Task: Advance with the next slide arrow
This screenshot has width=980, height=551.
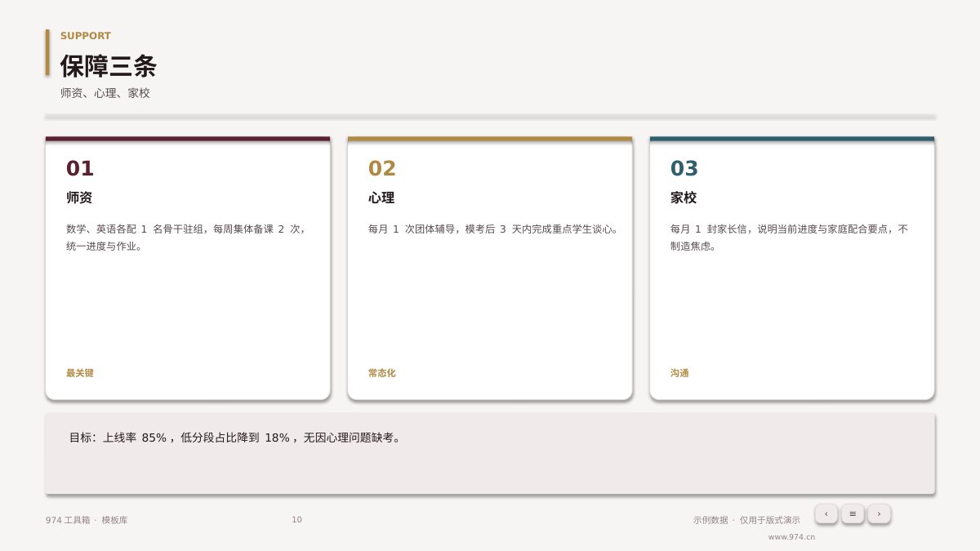Action: [x=879, y=513]
